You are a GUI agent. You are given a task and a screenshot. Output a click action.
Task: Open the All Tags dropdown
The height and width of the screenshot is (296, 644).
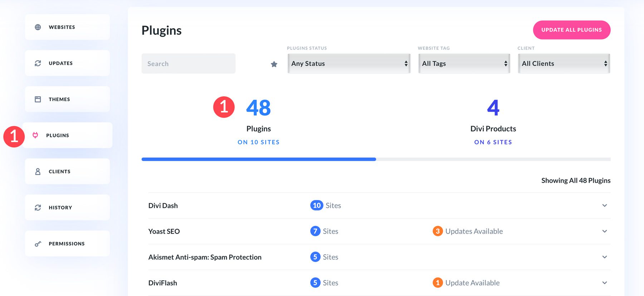(x=464, y=63)
